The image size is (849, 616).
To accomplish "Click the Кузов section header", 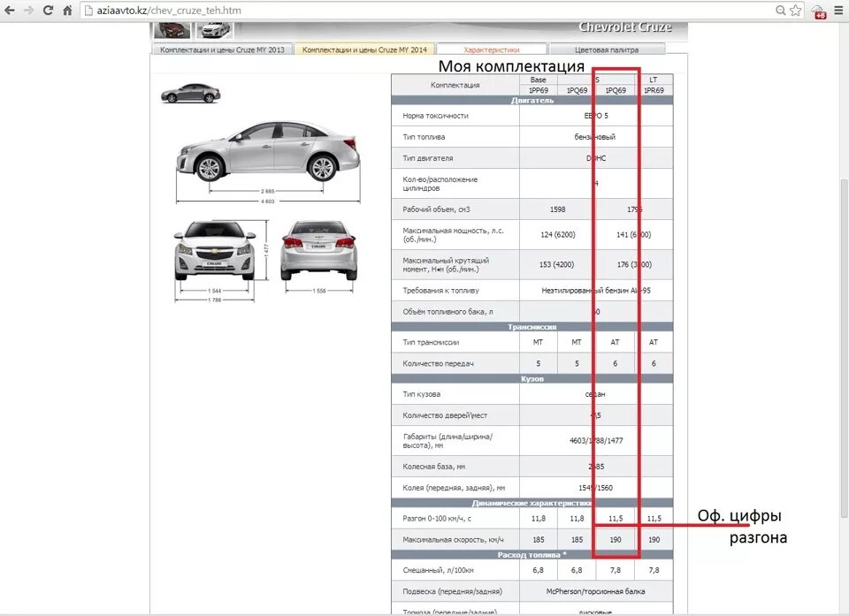I will [532, 379].
